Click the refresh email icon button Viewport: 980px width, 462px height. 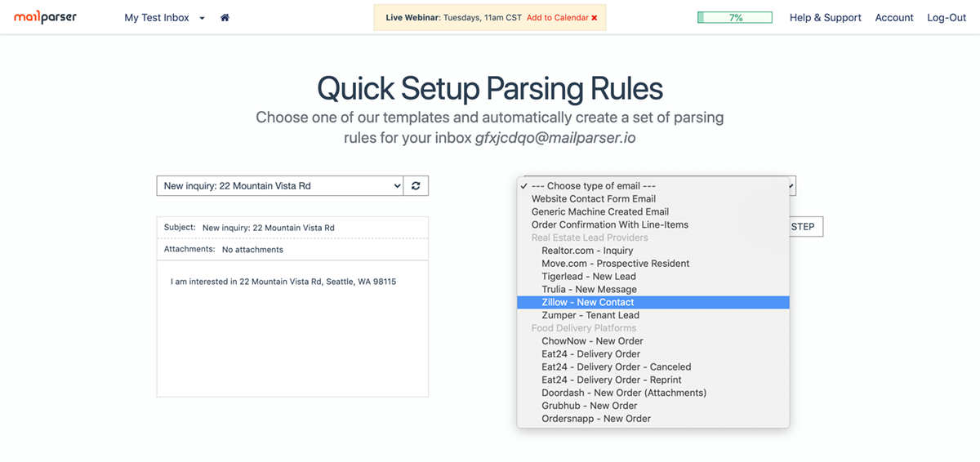tap(416, 186)
